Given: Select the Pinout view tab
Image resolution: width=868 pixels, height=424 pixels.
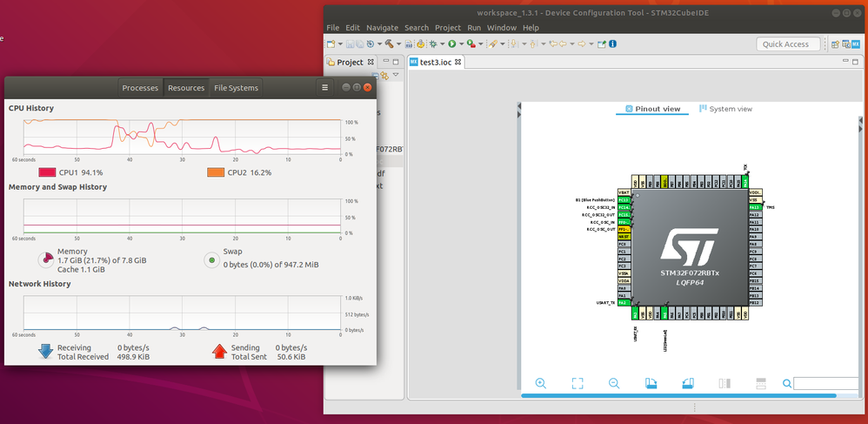Looking at the screenshot, I should coord(652,109).
